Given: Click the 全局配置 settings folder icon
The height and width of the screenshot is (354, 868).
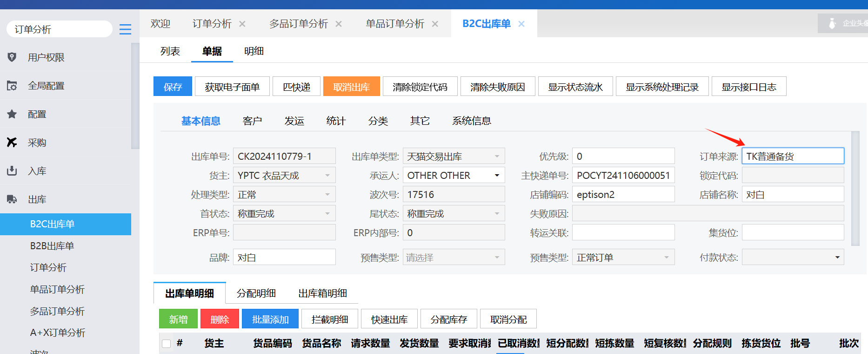Looking at the screenshot, I should [x=12, y=86].
